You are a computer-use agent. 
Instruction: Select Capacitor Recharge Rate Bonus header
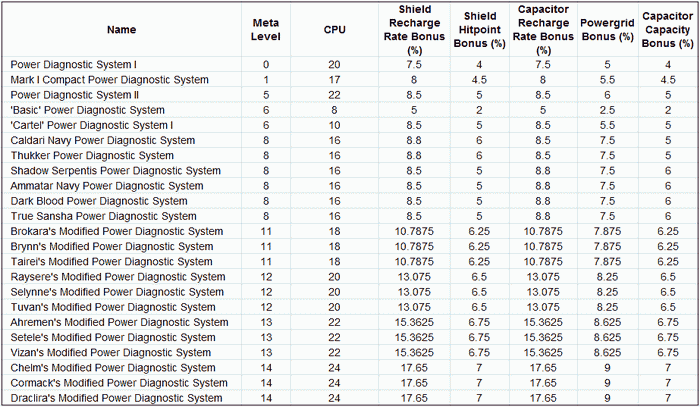543,30
